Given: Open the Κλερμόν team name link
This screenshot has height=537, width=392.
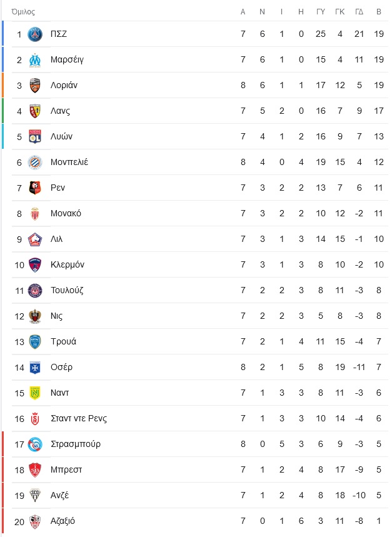Looking at the screenshot, I should [68, 264].
